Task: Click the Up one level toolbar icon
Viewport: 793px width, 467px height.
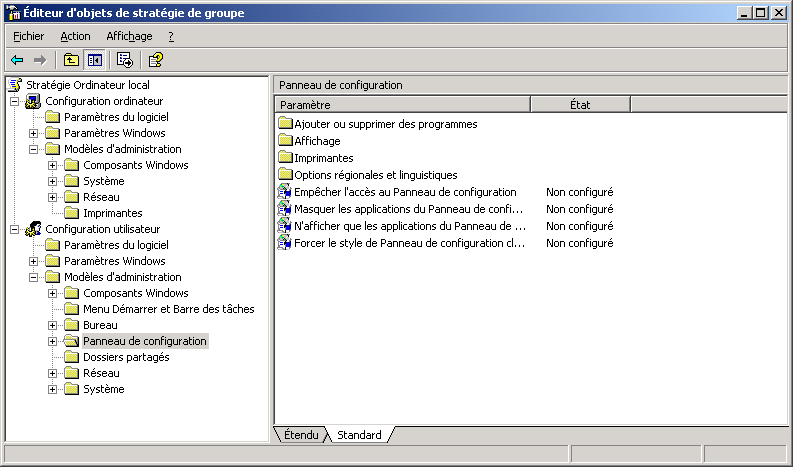Action: tap(72, 60)
